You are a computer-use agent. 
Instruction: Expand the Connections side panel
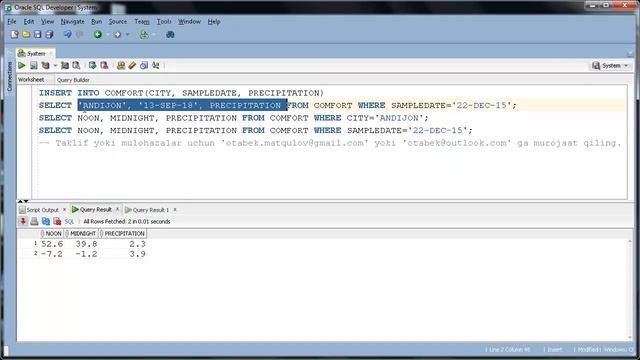click(x=10, y=76)
